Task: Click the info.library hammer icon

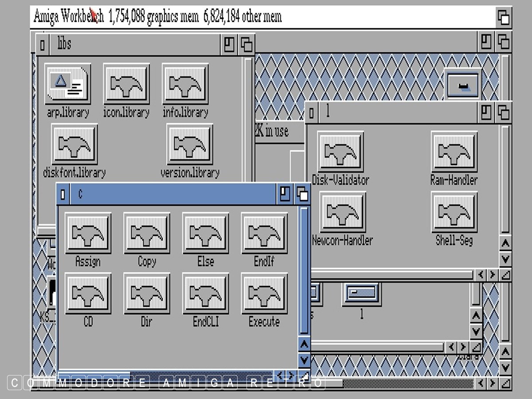Action: [x=185, y=84]
